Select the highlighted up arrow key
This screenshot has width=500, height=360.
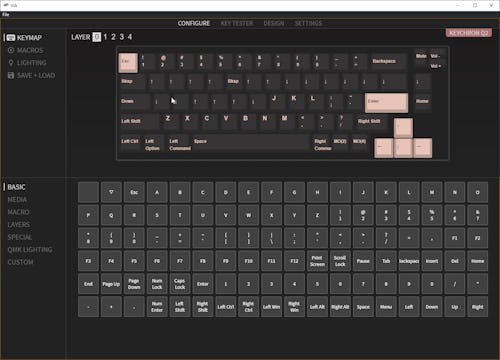point(403,128)
